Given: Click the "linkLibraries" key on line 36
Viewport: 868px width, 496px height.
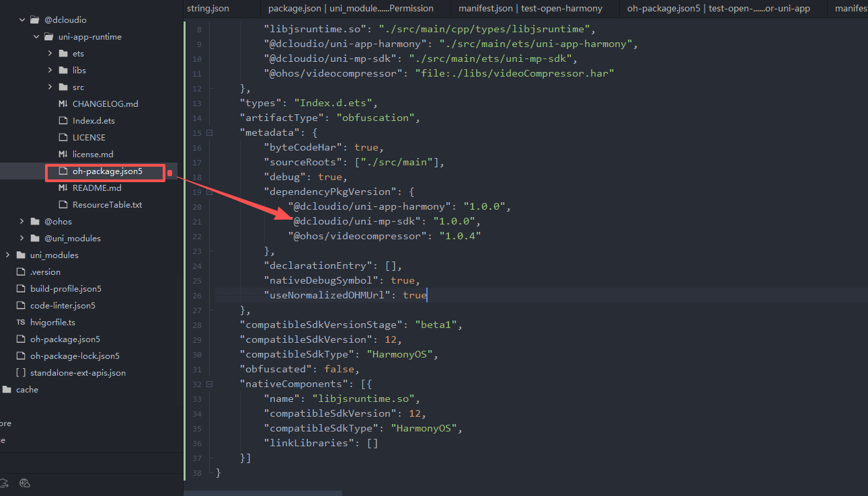Looking at the screenshot, I should point(309,443).
